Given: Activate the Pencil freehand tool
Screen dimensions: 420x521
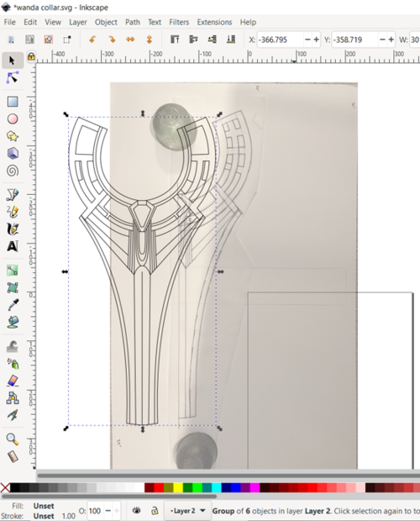Looking at the screenshot, I should tap(13, 212).
